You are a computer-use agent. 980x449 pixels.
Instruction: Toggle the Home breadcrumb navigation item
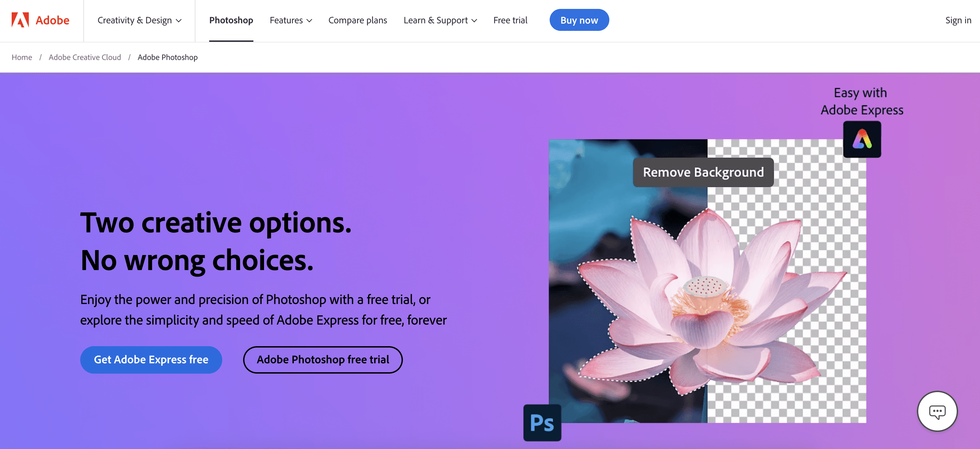click(22, 57)
